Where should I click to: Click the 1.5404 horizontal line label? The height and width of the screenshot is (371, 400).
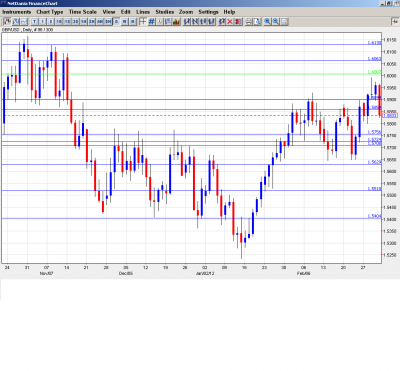[374, 216]
